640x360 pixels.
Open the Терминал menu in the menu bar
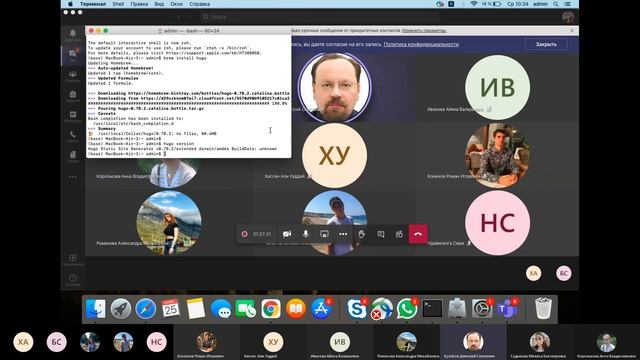coord(93,4)
